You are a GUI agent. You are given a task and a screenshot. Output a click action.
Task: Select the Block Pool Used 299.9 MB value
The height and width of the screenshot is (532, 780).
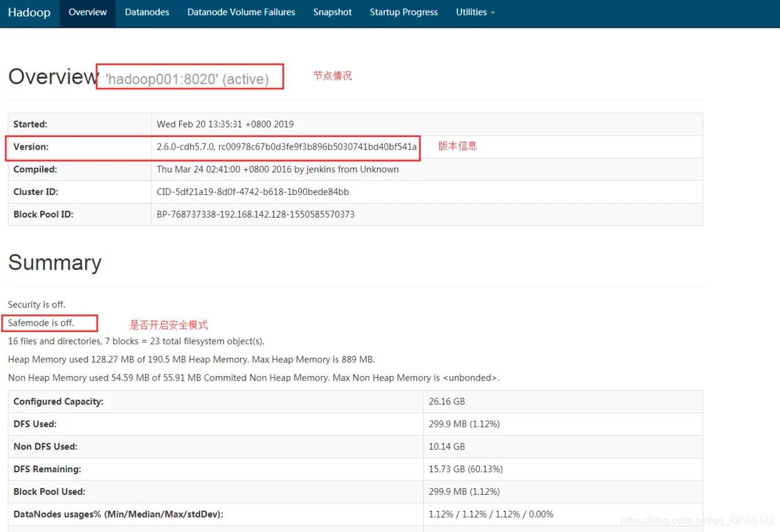pyautogui.click(x=464, y=492)
